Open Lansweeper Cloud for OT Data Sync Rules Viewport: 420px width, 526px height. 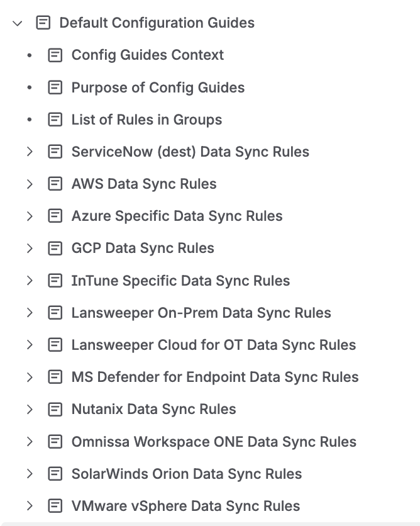point(213,345)
